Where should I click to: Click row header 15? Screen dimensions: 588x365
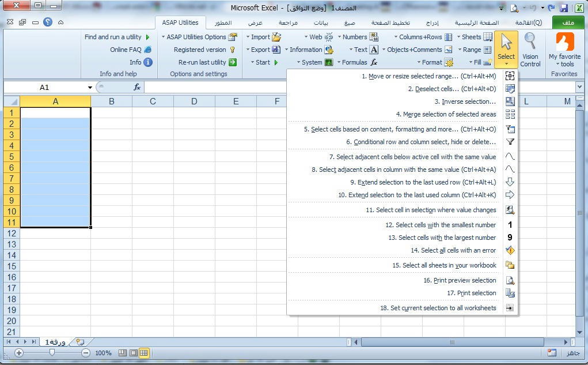coord(12,266)
